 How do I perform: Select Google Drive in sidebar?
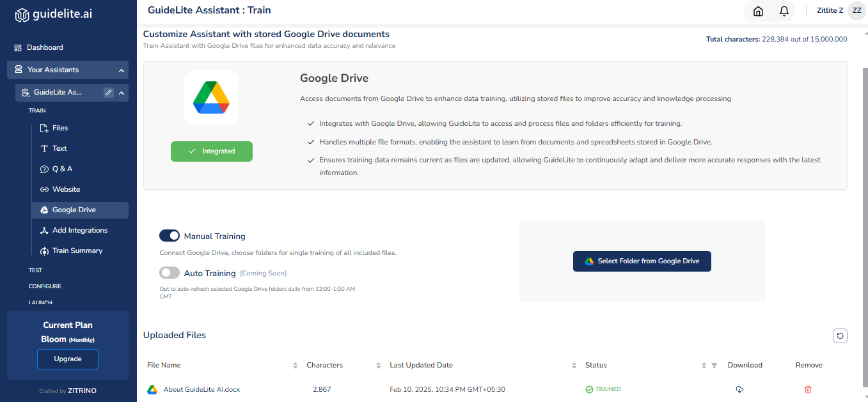tap(80, 210)
